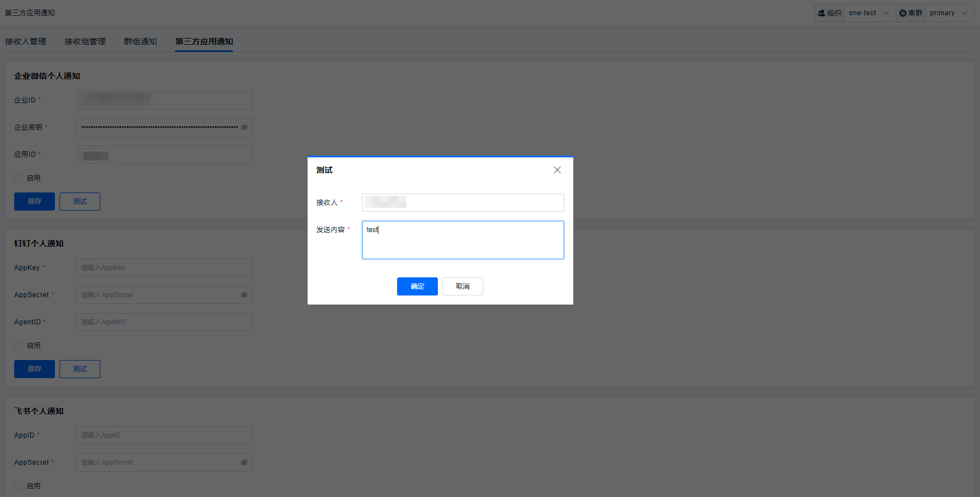Open the 组织 one-test dropdown
This screenshot has width=980, height=497.
[869, 13]
